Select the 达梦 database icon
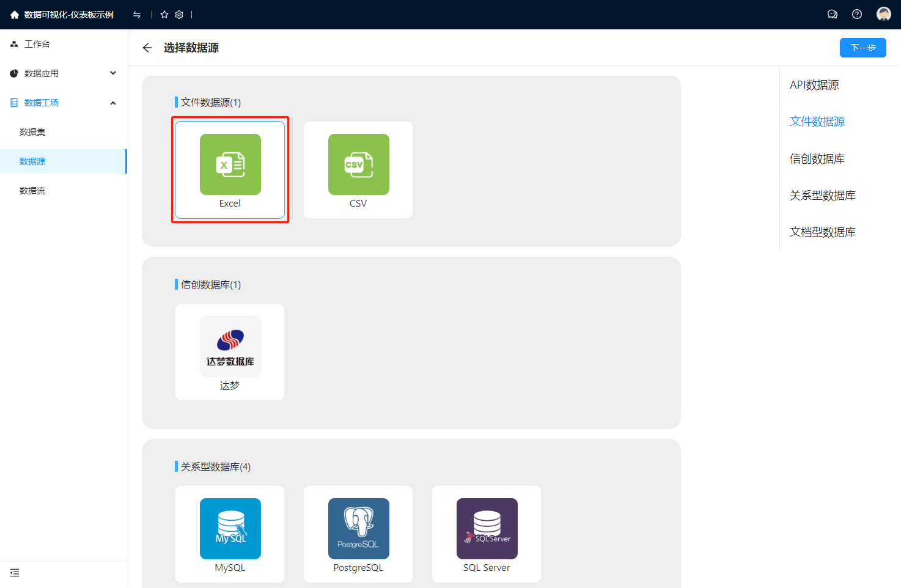Image resolution: width=901 pixels, height=588 pixels. coord(230,347)
